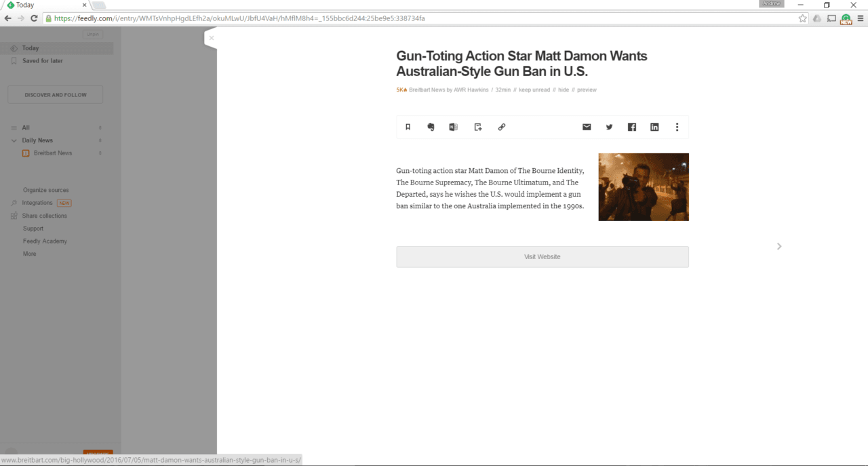Screen dimensions: 868x466
Task: Click the Integrations plug icon
Action: point(14,203)
